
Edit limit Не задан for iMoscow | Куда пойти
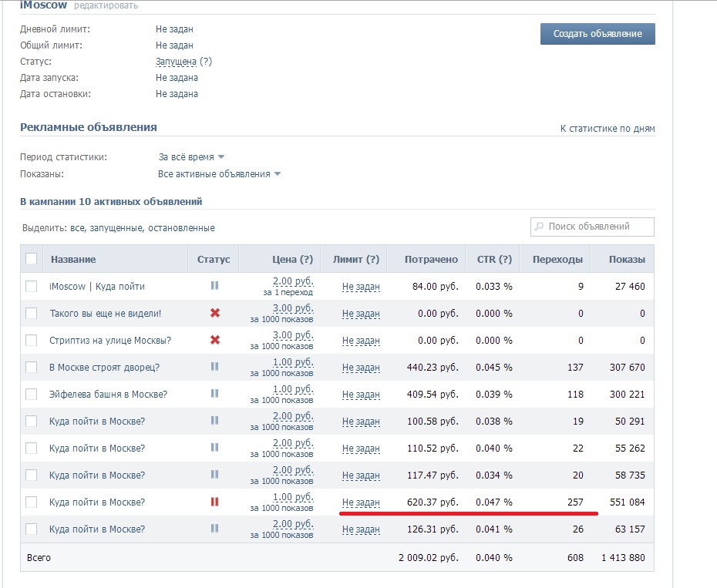coord(361,287)
